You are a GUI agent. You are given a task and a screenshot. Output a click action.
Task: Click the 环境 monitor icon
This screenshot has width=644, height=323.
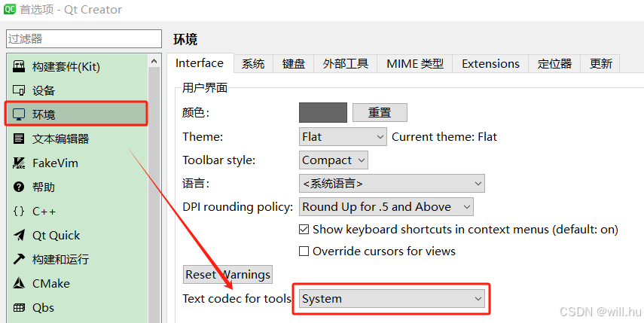coord(19,114)
